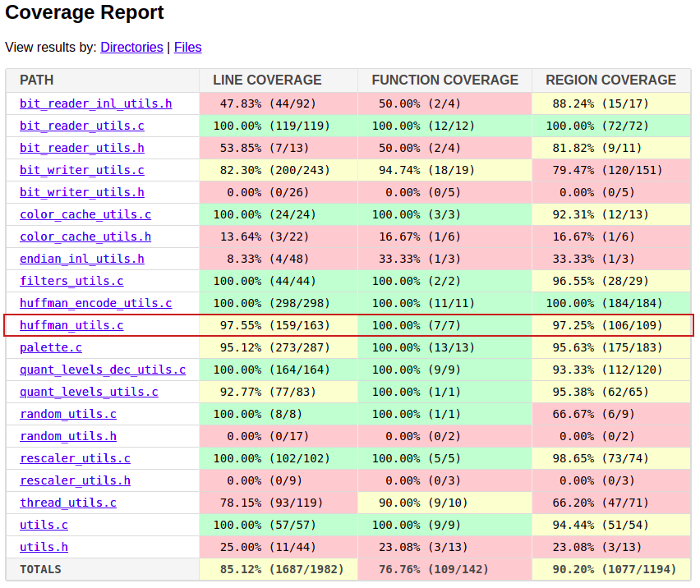
Task: Select region coverage 97.25% (106/109) cell
Action: (611, 325)
